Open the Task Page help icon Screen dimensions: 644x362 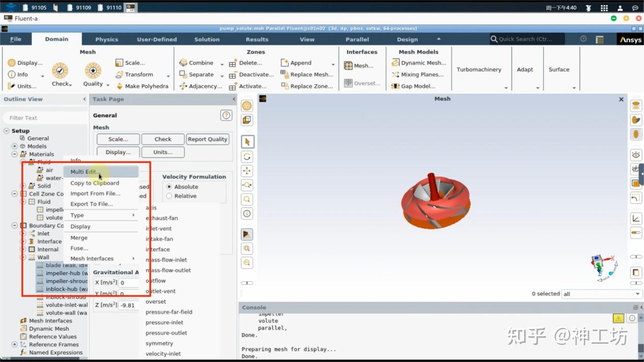[x=226, y=116]
